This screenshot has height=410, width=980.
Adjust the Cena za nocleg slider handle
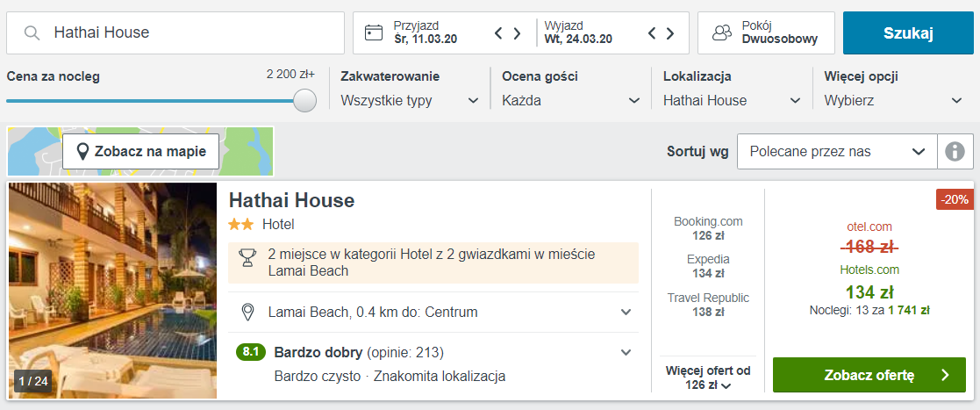(x=304, y=100)
